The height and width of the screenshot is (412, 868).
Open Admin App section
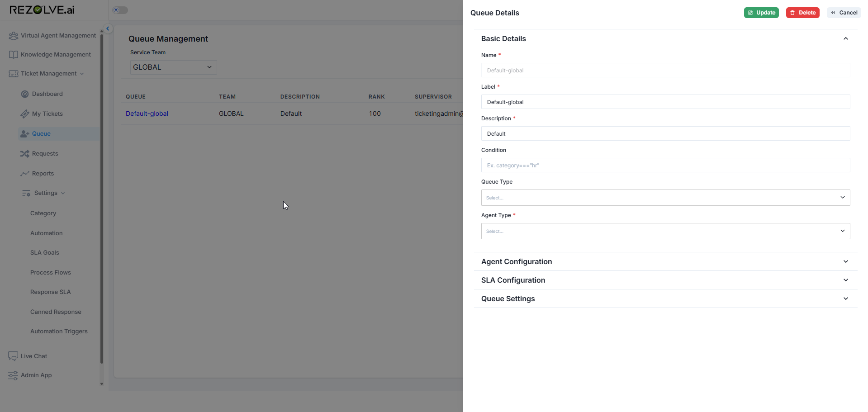click(x=36, y=375)
